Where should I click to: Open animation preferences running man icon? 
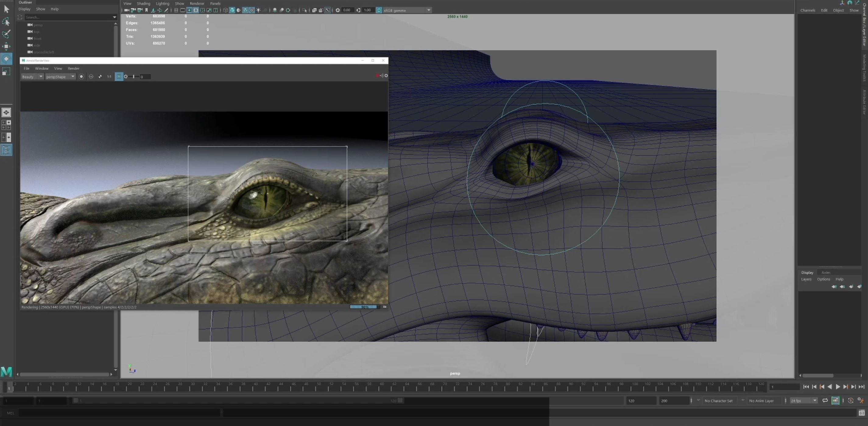pyautogui.click(x=861, y=400)
